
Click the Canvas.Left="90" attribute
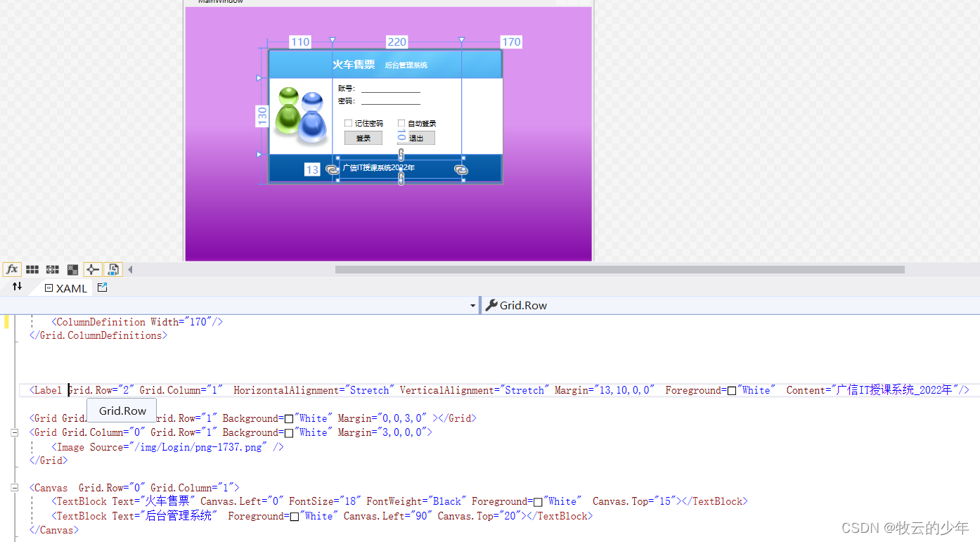coord(387,516)
